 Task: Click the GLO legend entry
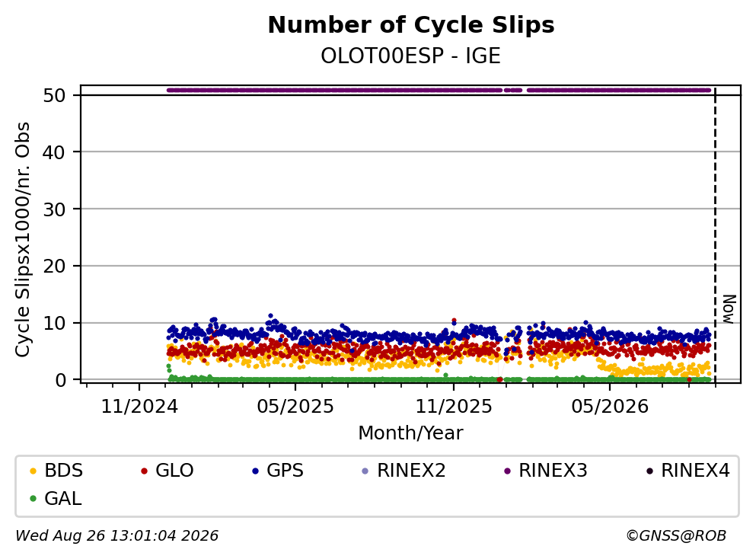coord(167,470)
